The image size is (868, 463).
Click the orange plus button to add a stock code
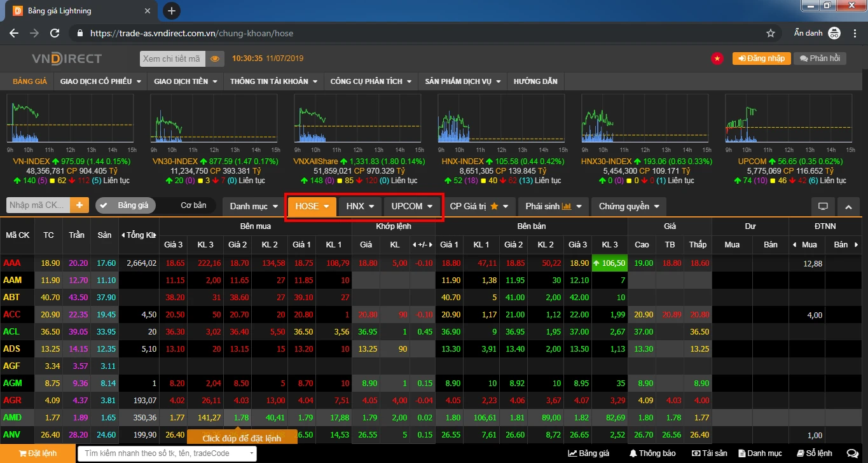coord(79,205)
